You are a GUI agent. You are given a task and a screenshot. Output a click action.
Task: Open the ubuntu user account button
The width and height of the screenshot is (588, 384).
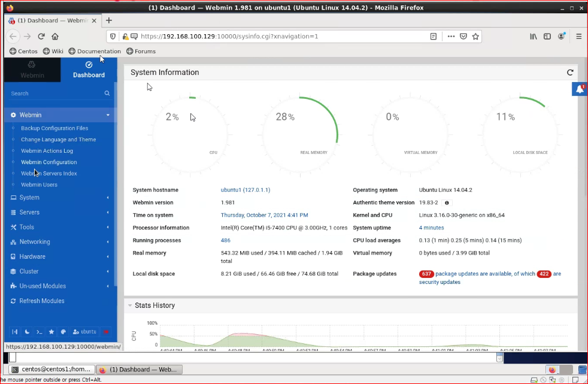[85, 331]
